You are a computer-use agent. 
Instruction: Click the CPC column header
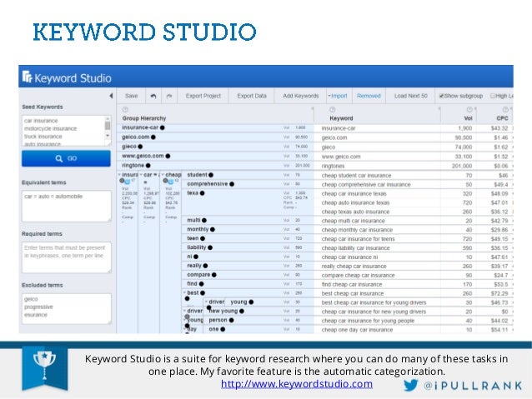tap(502, 118)
